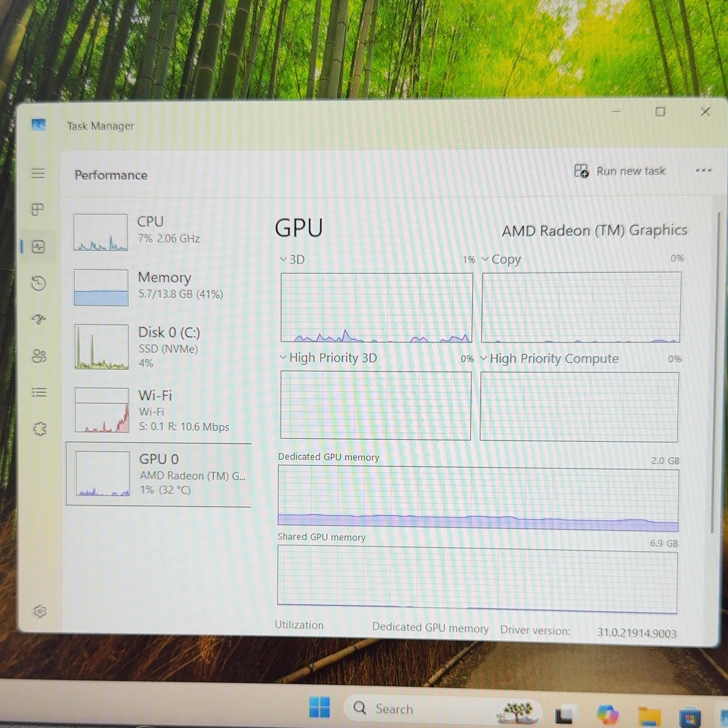
Task: Open the Task Manager navigation hamburger menu
Action: (x=38, y=173)
